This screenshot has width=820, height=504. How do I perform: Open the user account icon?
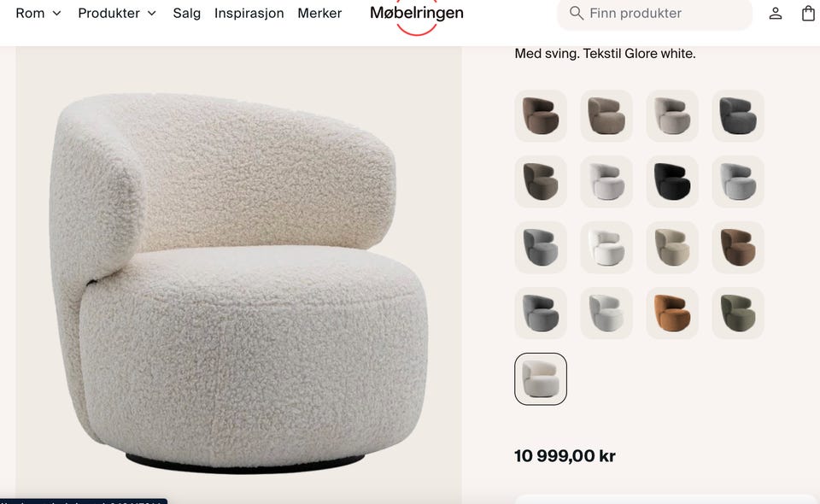pyautogui.click(x=775, y=14)
